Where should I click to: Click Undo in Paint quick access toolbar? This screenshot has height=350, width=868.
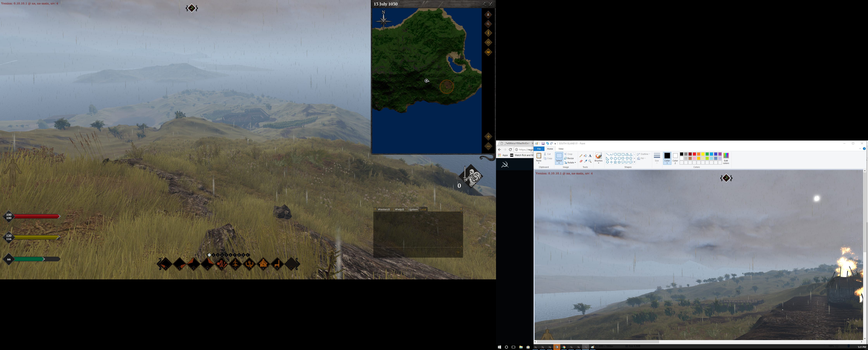click(547, 143)
